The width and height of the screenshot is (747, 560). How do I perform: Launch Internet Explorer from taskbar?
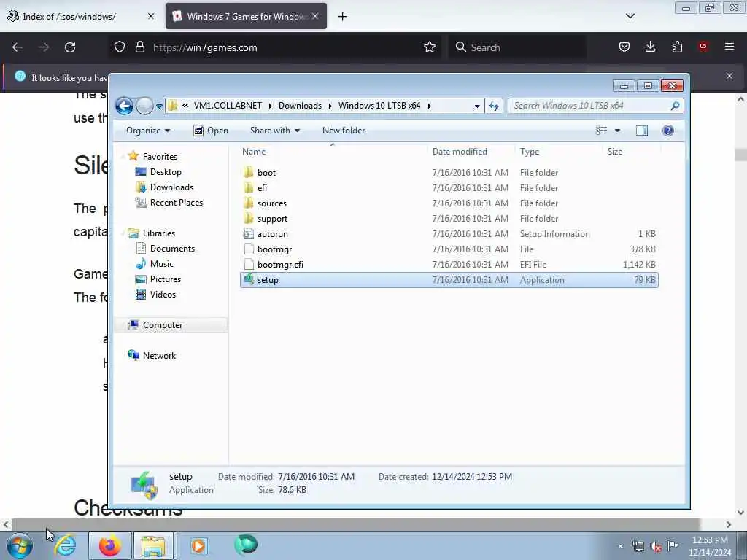click(x=65, y=545)
